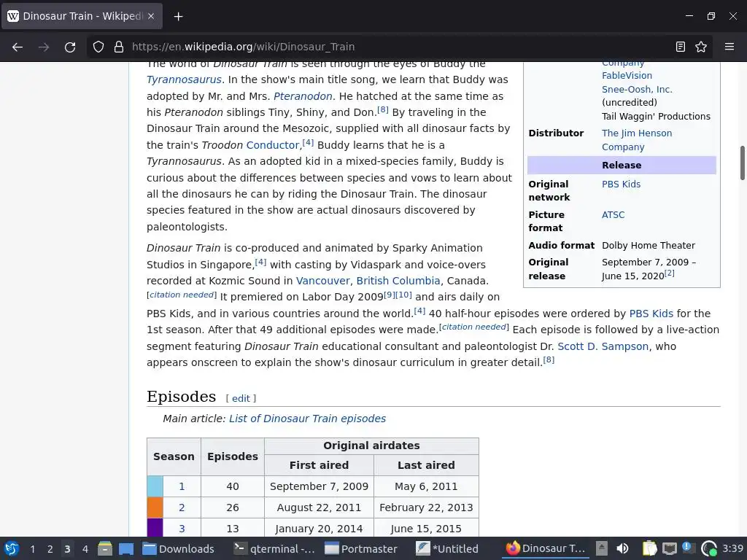This screenshot has width=747, height=560.
Task: Switch to *Untitled editor window in taskbar
Action: [x=448, y=548]
